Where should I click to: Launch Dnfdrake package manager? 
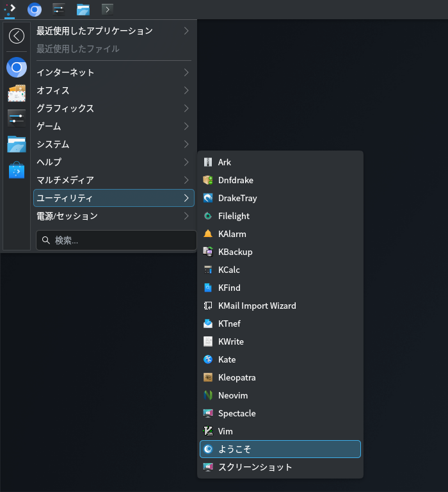click(280, 180)
